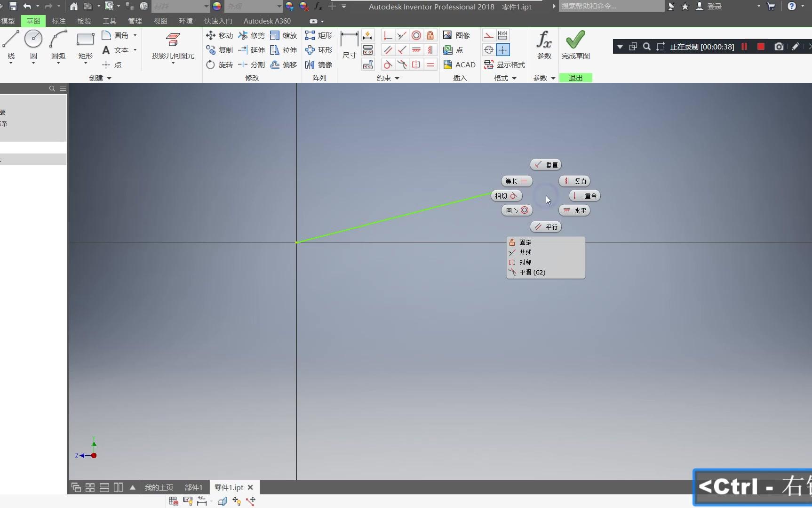Switch to the Inspect (检验) ribbon tab
Image resolution: width=812 pixels, height=508 pixels.
click(x=84, y=21)
